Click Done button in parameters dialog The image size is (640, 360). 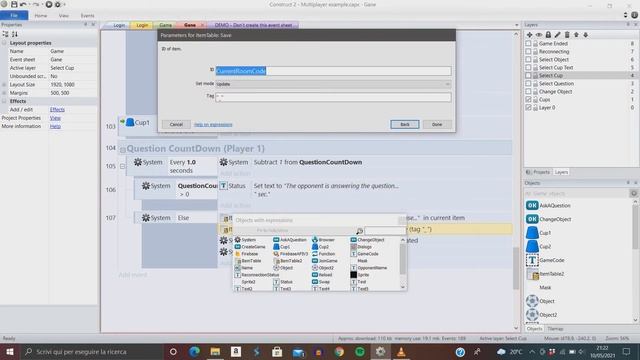click(437, 124)
